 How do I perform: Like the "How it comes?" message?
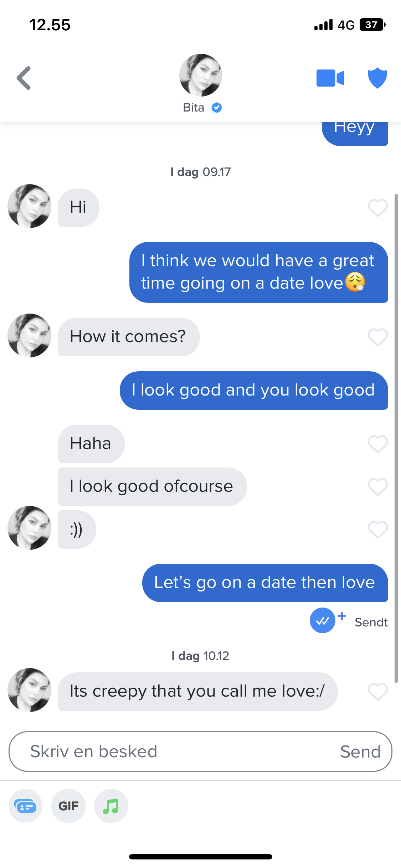pos(377,337)
